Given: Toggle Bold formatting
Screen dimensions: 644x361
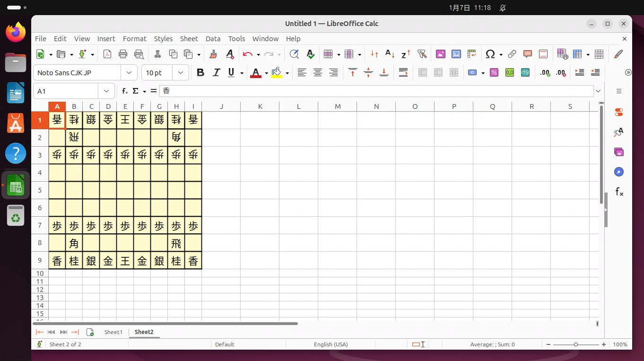Looking at the screenshot, I should click(200, 72).
